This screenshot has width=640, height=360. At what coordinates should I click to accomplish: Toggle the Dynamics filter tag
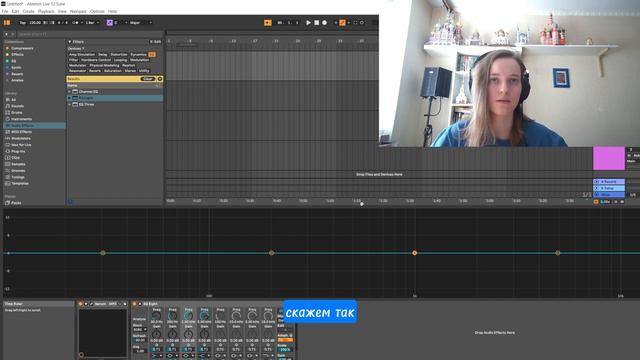138,54
